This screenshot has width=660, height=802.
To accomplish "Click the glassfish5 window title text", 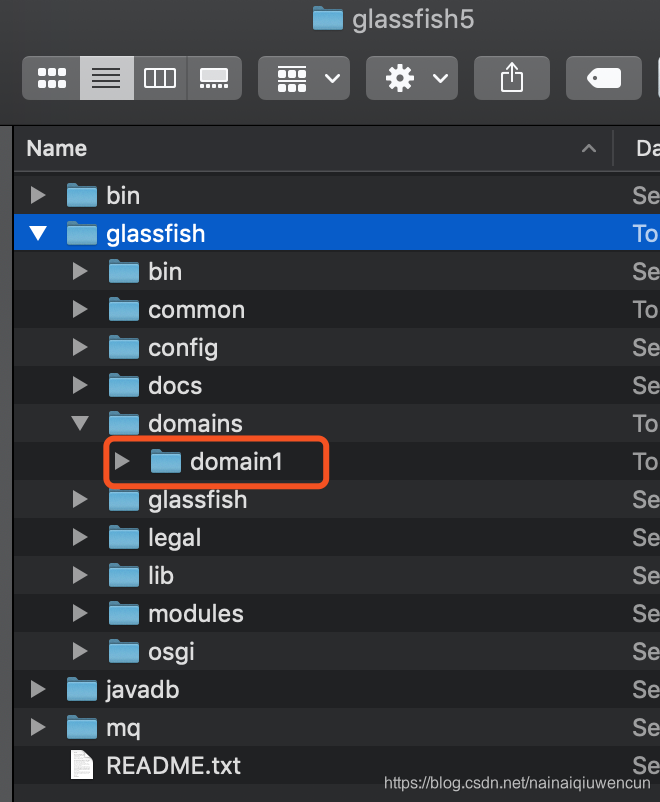I will [x=413, y=19].
